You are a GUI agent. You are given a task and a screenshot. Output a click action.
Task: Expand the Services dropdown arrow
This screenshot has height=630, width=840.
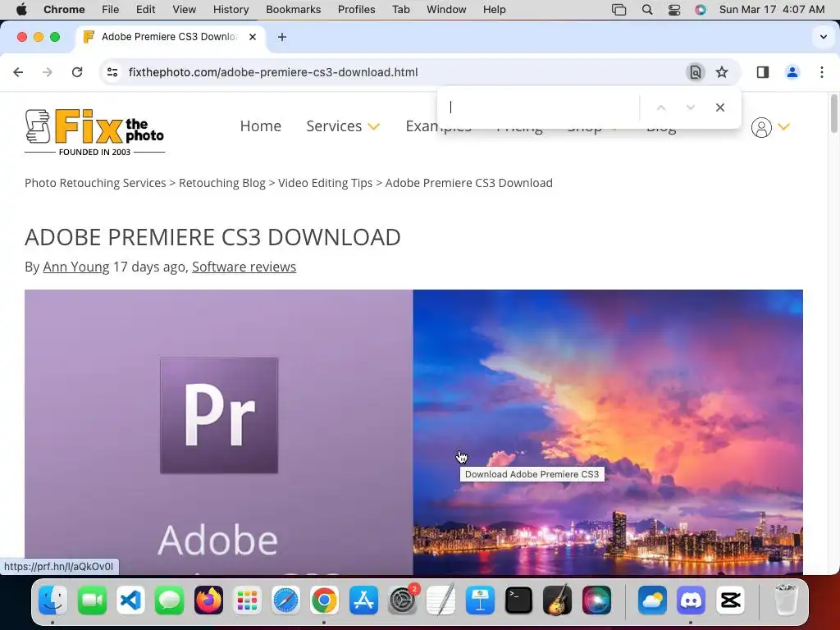[x=374, y=127]
